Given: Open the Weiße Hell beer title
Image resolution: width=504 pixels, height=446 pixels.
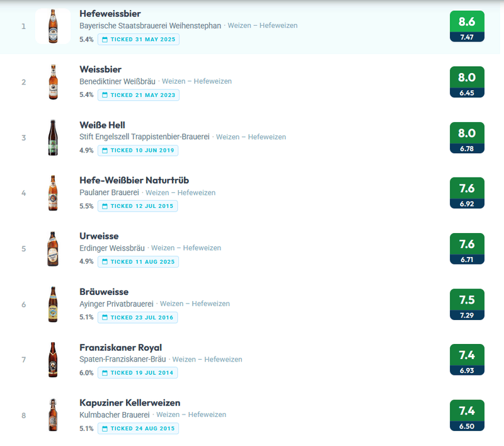Looking at the screenshot, I should (x=102, y=125).
